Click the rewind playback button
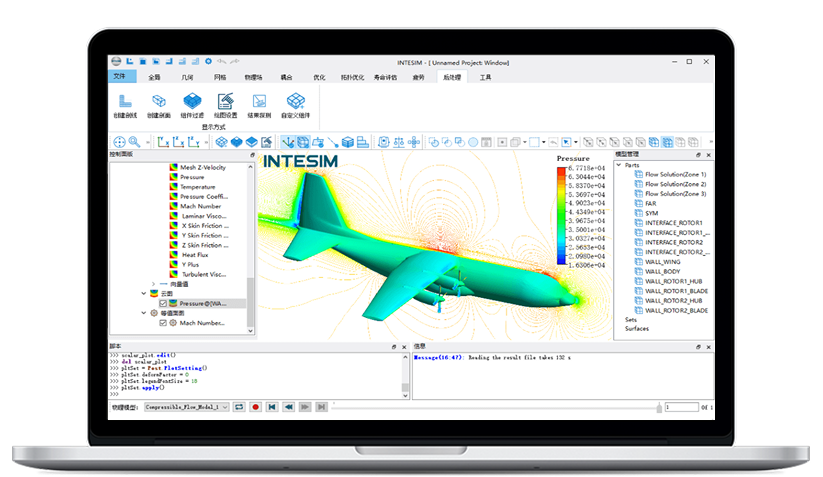The height and width of the screenshot is (477, 823). (x=288, y=407)
